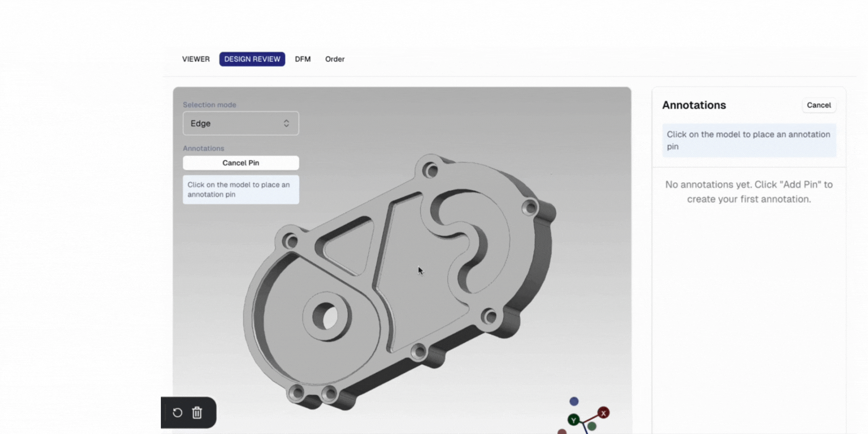
Task: Click the reset view icon
Action: coord(177,413)
